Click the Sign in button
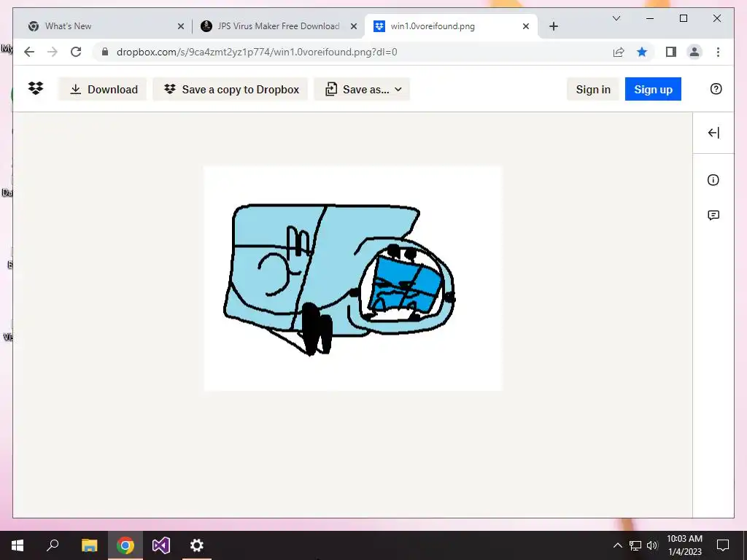 pyautogui.click(x=593, y=90)
